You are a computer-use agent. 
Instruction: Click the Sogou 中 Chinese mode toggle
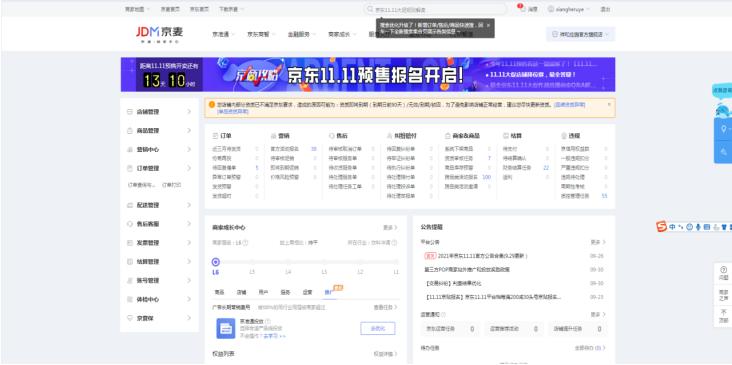tap(672, 227)
